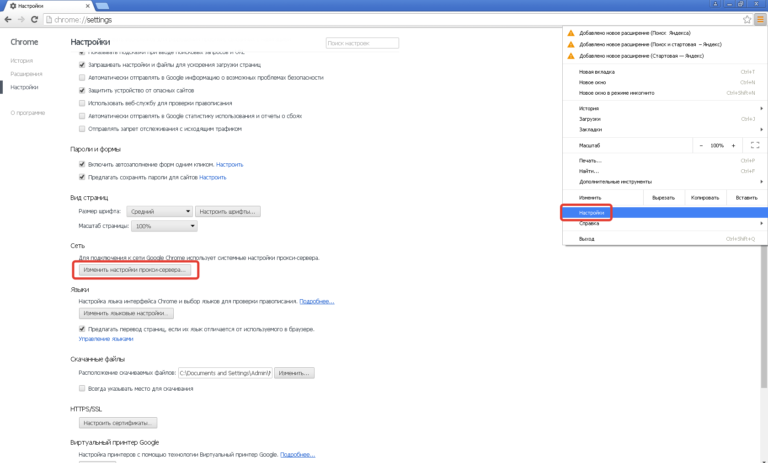The image size is (768, 463).
Task: Enable отправлять статистику использования и отчеты
Action: click(x=82, y=116)
